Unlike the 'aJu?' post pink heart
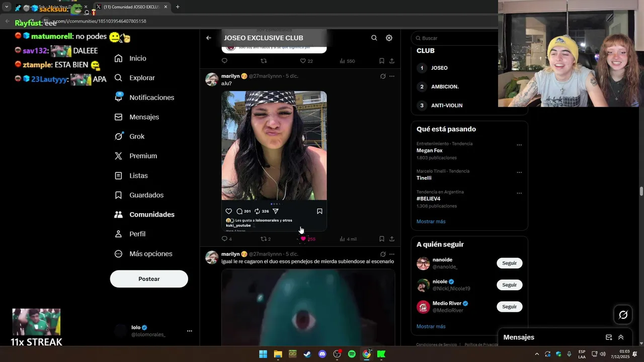This screenshot has height=362, width=644. click(x=303, y=239)
